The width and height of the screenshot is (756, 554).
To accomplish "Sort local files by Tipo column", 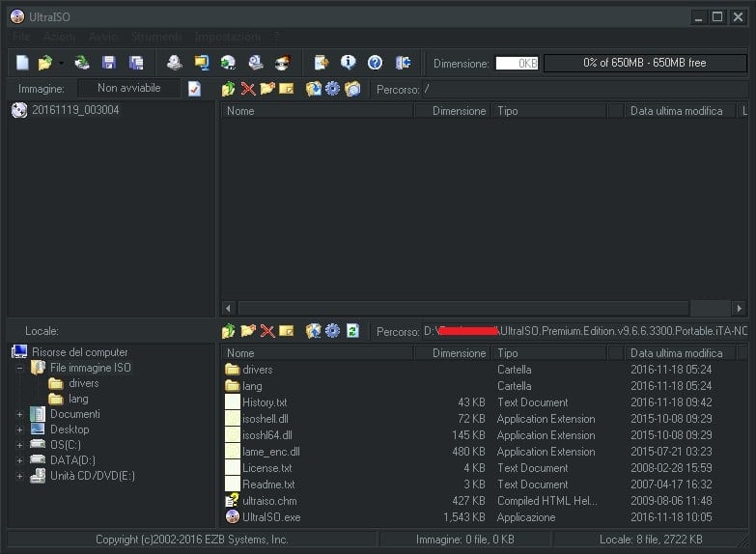I will coord(549,353).
